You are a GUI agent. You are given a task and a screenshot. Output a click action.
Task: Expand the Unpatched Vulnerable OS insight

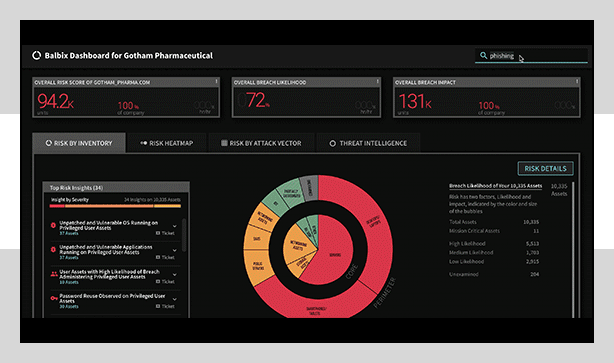(x=175, y=226)
